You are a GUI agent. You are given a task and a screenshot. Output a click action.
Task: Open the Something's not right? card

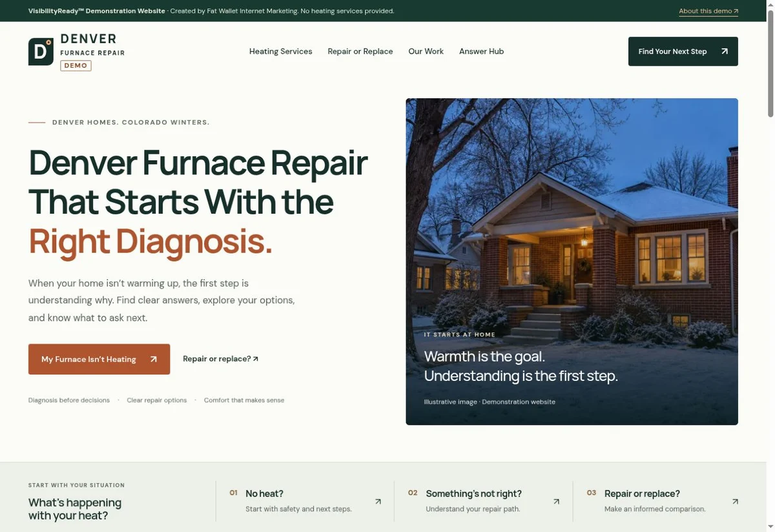click(x=483, y=501)
